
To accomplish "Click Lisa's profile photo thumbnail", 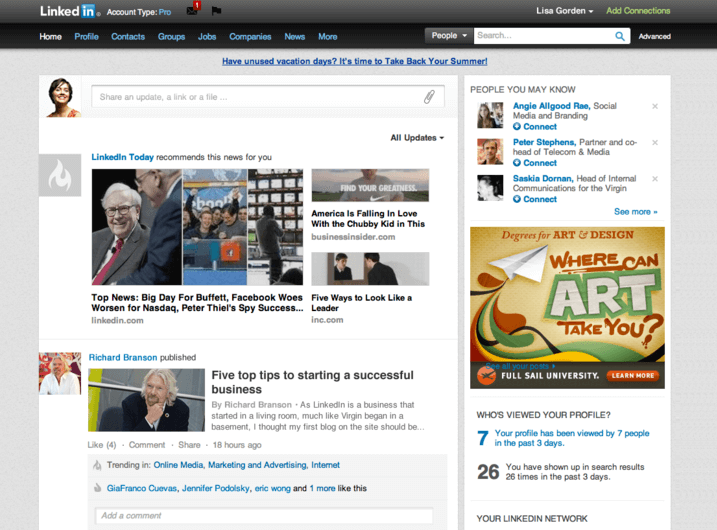I will (60, 96).
